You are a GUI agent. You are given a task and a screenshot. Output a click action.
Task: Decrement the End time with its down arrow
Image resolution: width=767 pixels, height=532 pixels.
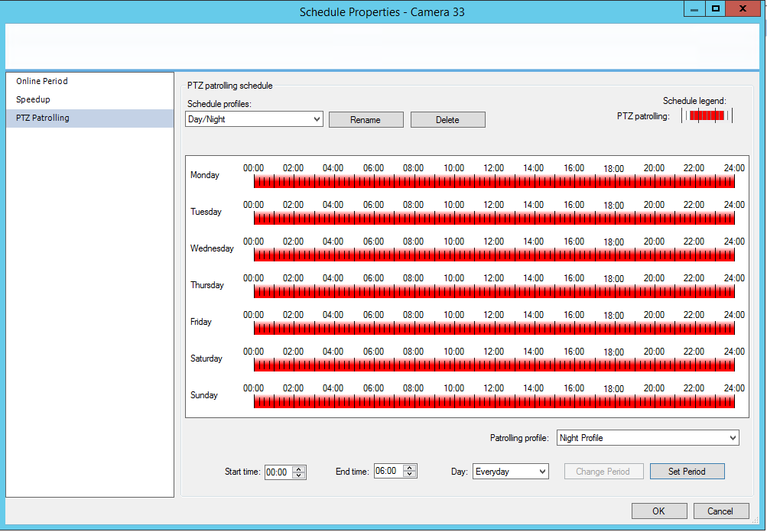click(x=411, y=474)
